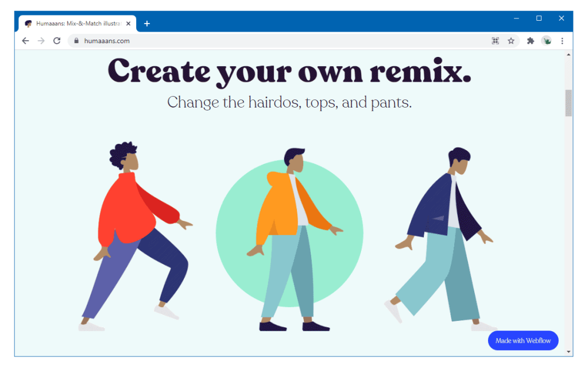588x368 pixels.
Task: Open Chrome's three-dot customize menu
Action: [562, 41]
